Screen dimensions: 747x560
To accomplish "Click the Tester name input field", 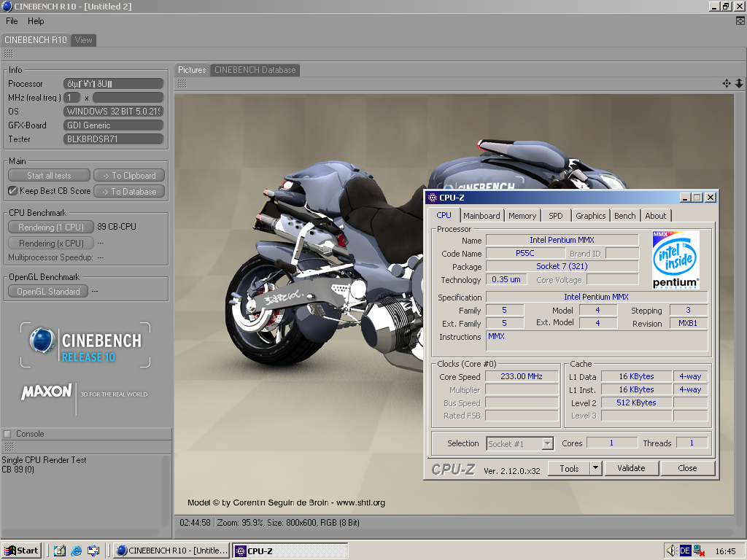I will click(114, 139).
